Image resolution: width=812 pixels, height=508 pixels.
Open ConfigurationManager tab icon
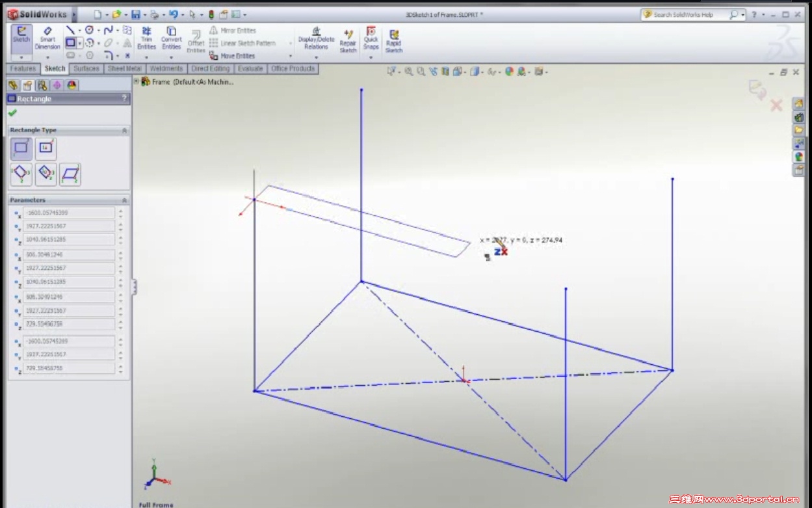tap(42, 85)
